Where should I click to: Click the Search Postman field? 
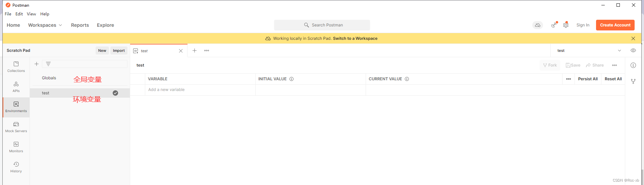pos(322,25)
